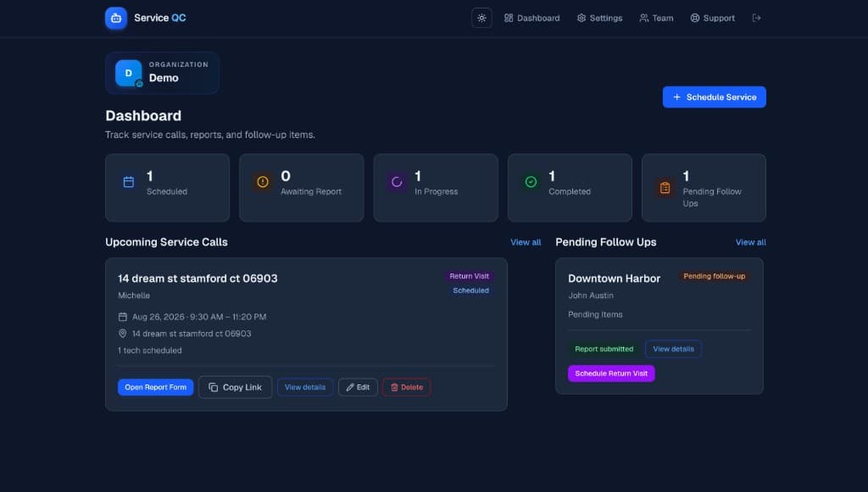This screenshot has height=492, width=868.
Task: Open the Completed stat card
Action: pos(570,188)
